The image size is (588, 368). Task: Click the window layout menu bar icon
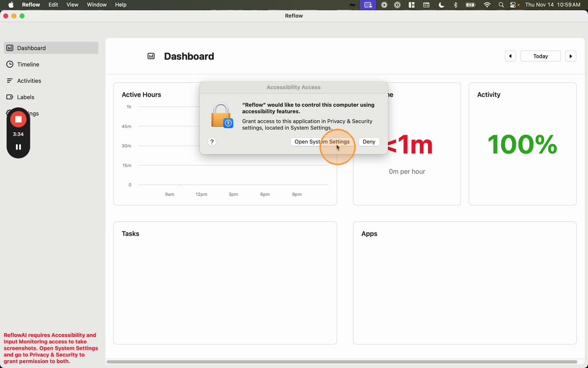pos(411,5)
